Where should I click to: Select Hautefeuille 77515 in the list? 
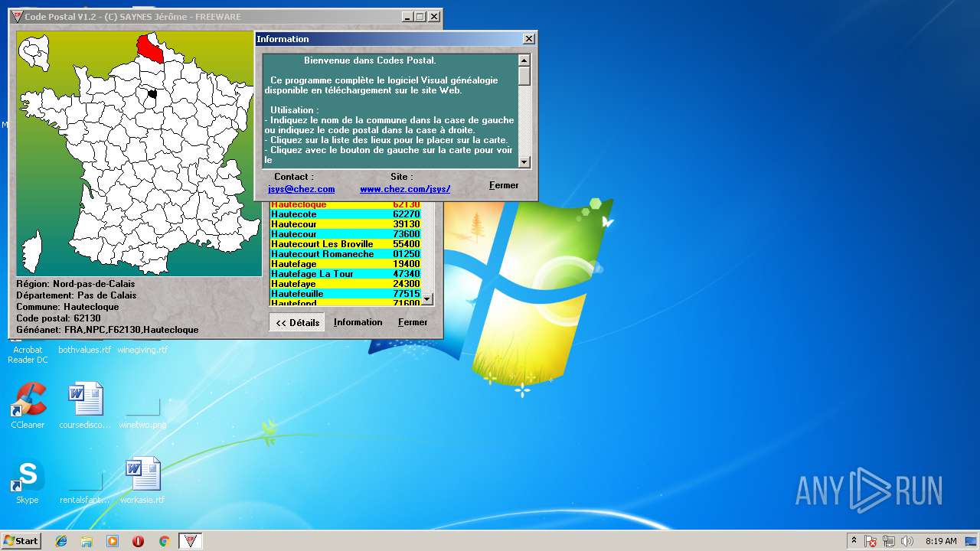tap(345, 294)
